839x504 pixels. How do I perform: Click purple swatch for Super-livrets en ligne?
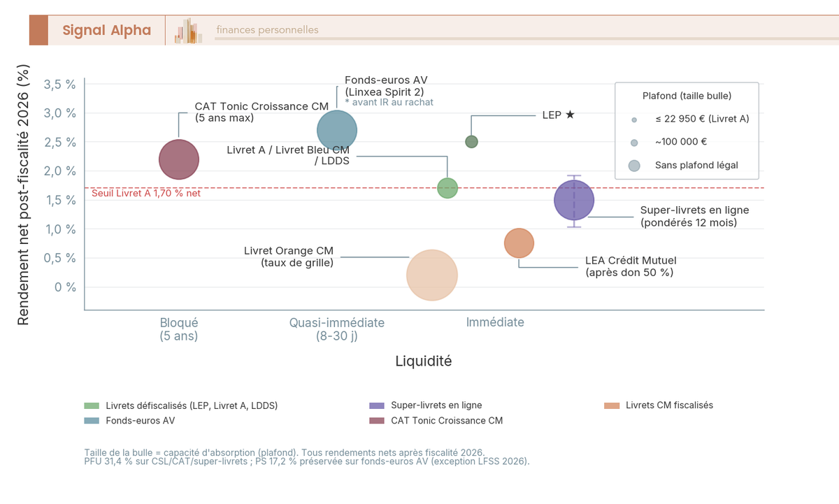coord(377,405)
